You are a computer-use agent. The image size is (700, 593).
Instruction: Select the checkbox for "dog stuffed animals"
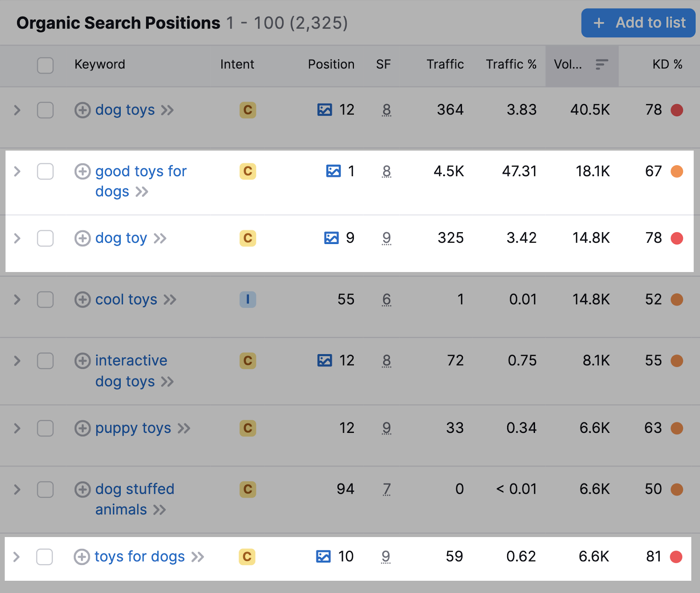45,490
